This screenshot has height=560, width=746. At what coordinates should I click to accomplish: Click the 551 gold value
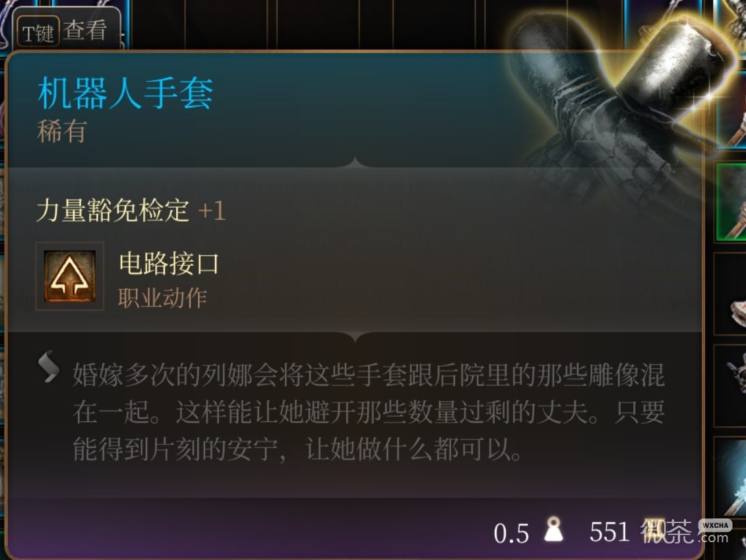pyautogui.click(x=609, y=532)
